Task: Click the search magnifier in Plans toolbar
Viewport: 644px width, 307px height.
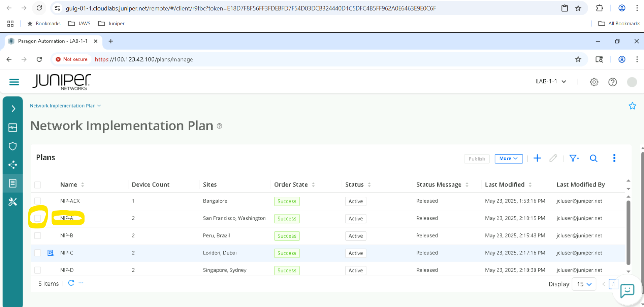Action: coord(593,158)
